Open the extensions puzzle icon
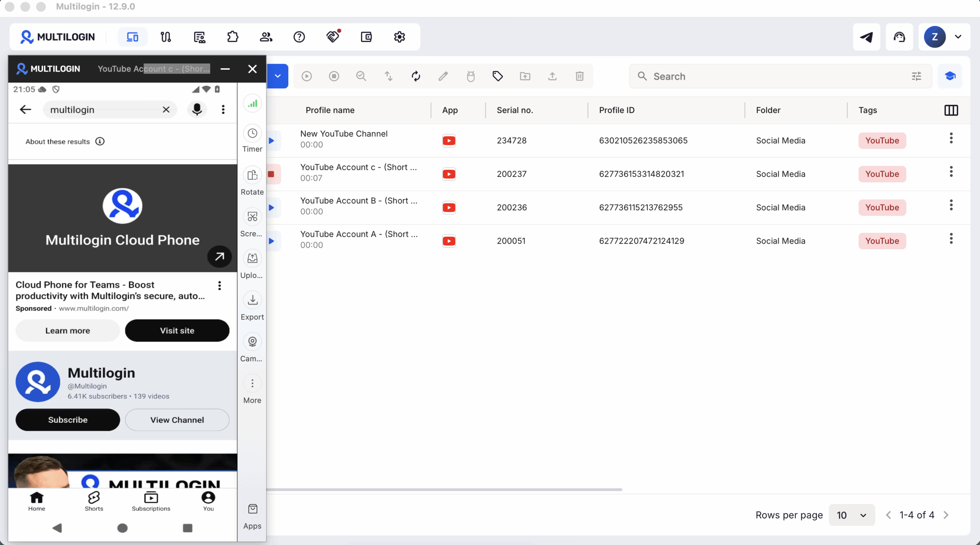Image resolution: width=980 pixels, height=545 pixels. click(232, 37)
